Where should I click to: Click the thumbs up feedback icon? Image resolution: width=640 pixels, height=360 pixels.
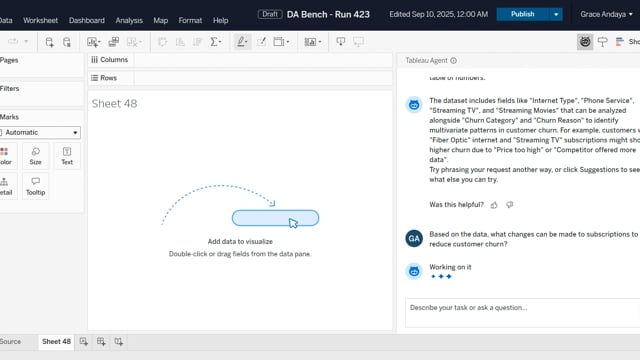[494, 205]
